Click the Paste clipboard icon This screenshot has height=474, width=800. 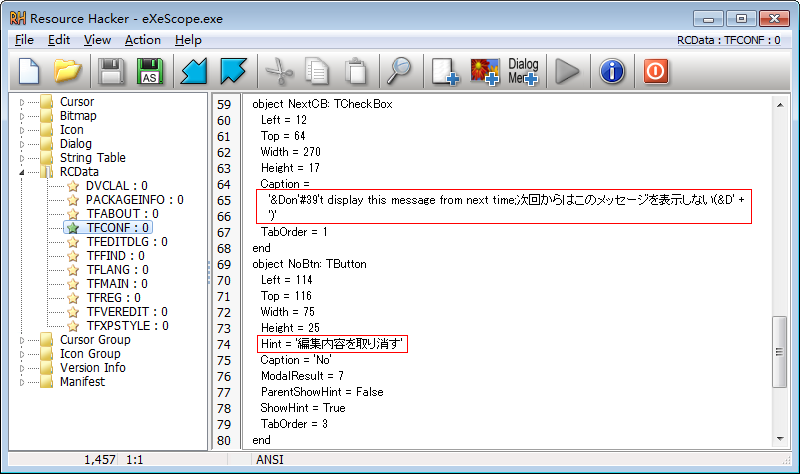356,71
